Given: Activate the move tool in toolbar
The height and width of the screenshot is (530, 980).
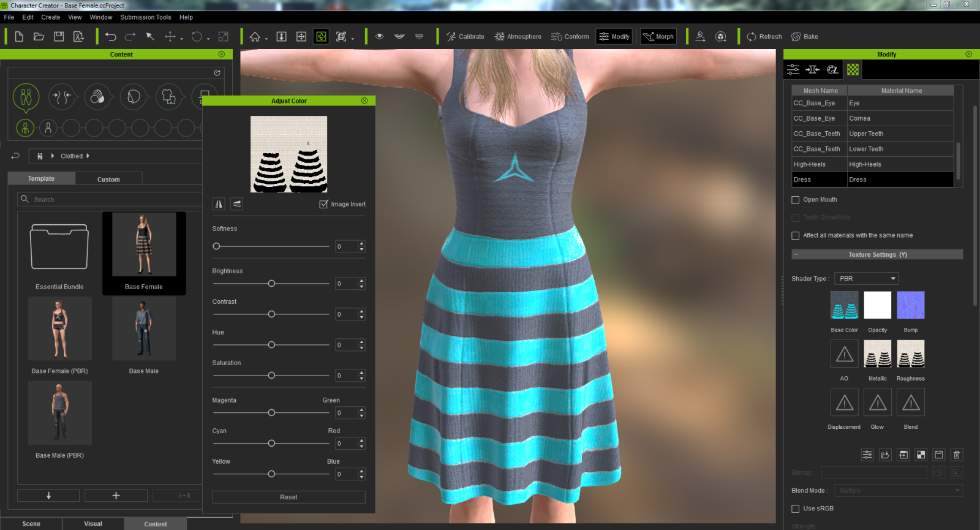Looking at the screenshot, I should tap(170, 37).
